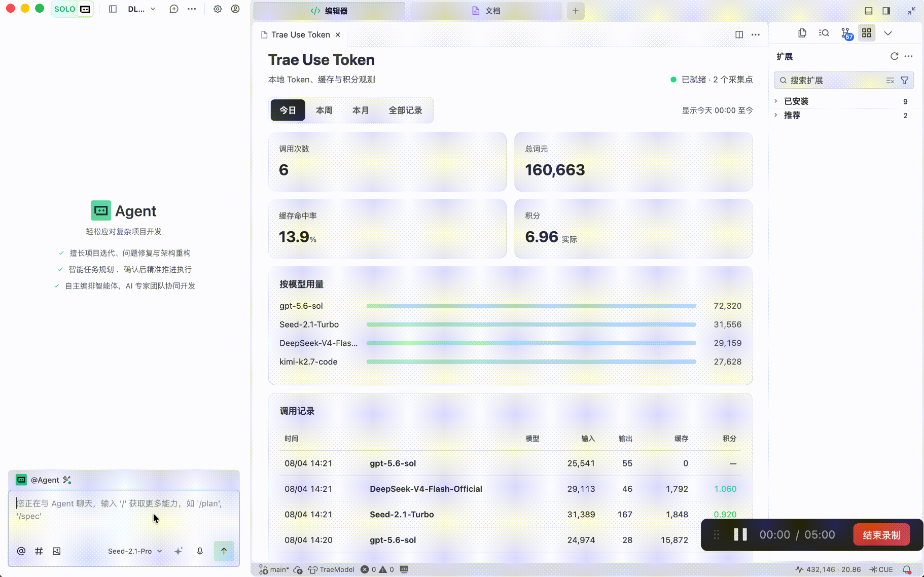Click the 调用次数 card showing 6
The height and width of the screenshot is (577, 924).
click(387, 162)
